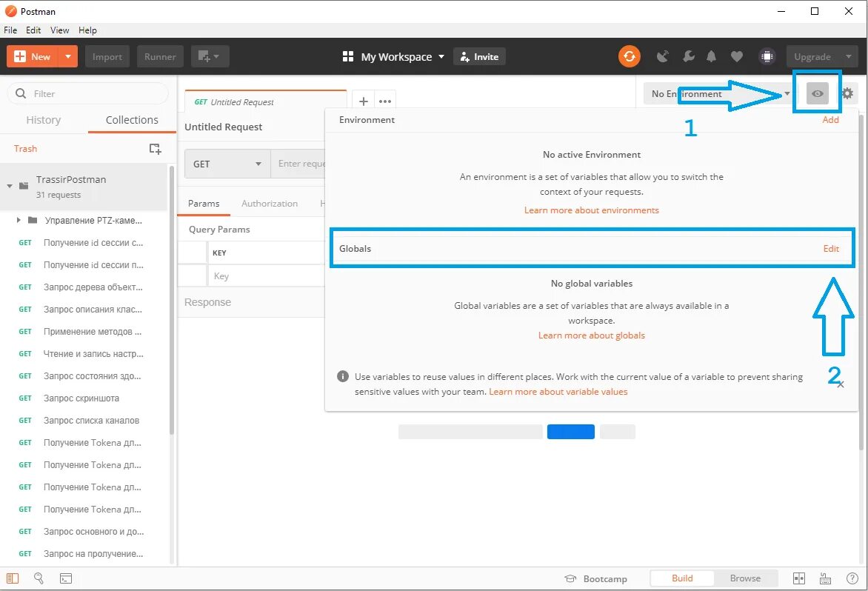Viewport: 868px width, 591px height.
Task: Open the notifications bell icon
Action: tap(711, 56)
